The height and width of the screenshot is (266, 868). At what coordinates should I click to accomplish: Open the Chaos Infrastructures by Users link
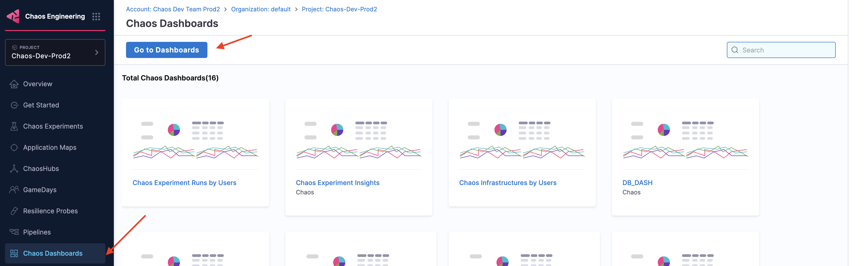[507, 183]
